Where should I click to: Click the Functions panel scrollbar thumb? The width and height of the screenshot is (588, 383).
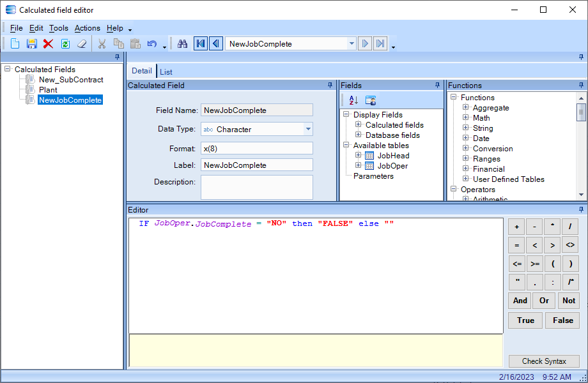(581, 112)
